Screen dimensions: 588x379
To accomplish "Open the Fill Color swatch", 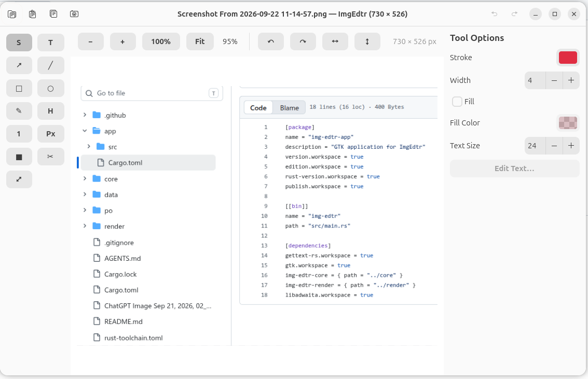I will pos(568,123).
